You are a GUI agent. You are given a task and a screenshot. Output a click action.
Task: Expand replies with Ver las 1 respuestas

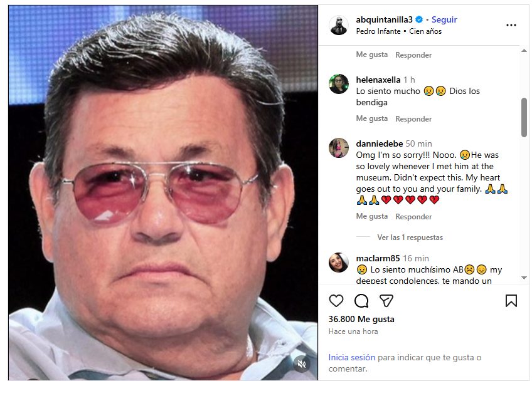[410, 237]
